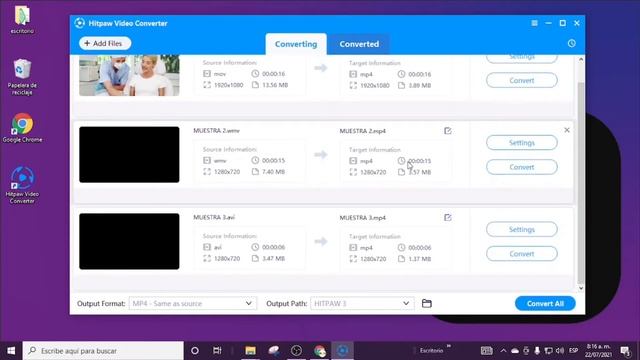This screenshot has height=360, width=640.
Task: Click the OneDrive cloud tray icon
Action: coord(515,351)
